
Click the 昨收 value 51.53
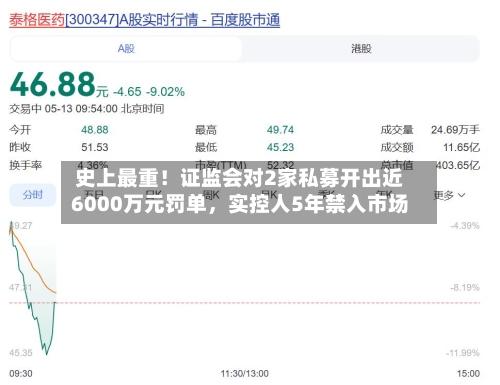[95, 147]
